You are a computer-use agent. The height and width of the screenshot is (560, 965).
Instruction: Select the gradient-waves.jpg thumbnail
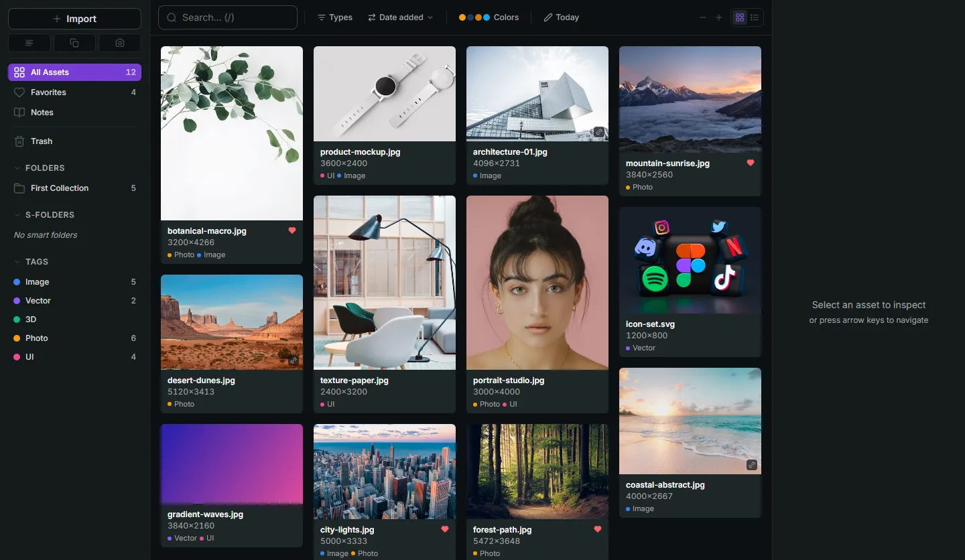click(x=232, y=464)
